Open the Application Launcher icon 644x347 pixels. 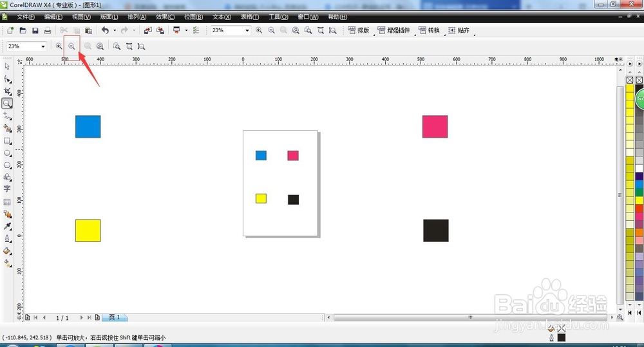pyautogui.click(x=176, y=30)
